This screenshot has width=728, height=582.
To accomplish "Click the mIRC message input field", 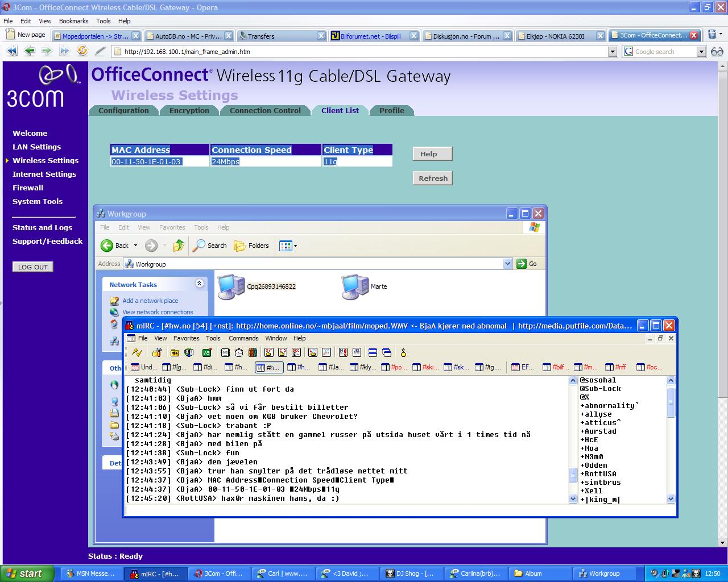I will coord(400,510).
